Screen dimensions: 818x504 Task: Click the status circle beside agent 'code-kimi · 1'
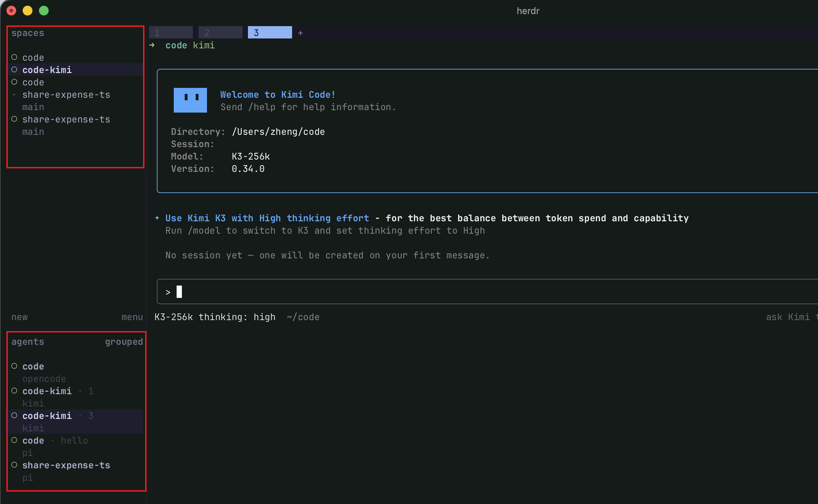coord(14,391)
